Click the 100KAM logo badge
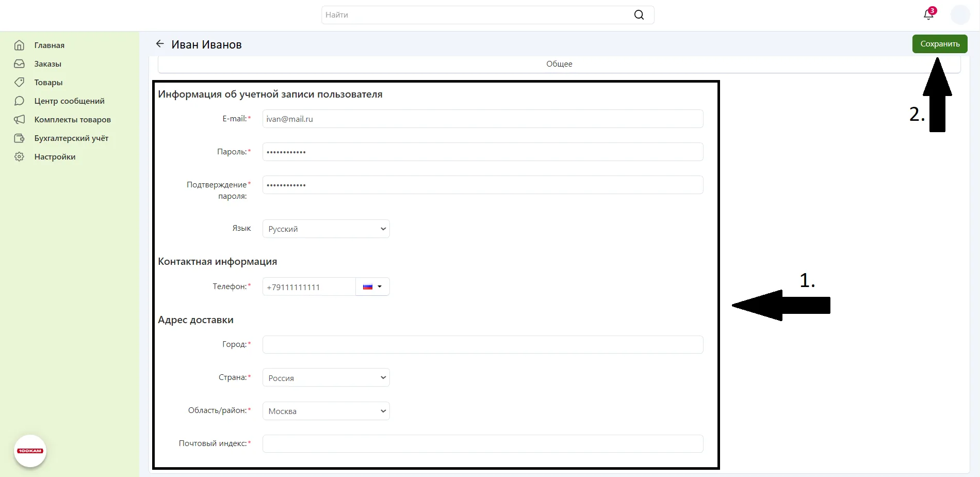980x477 pixels. coord(30,451)
